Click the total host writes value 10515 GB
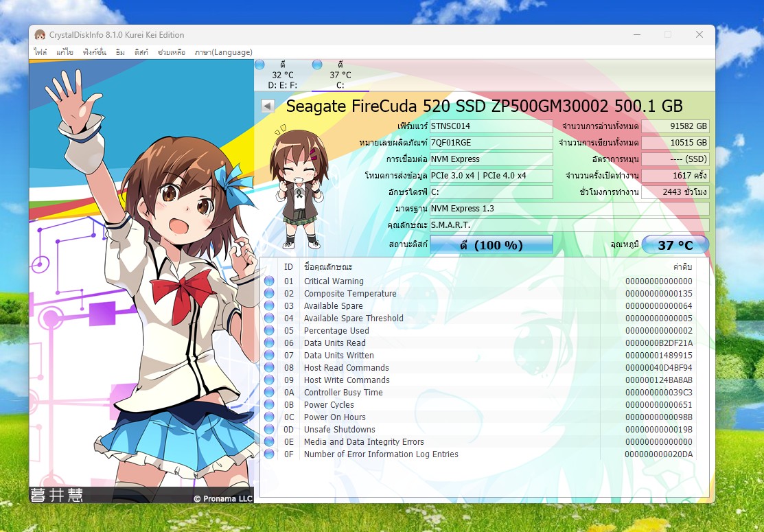Screen dimensions: 764x532 (x=675, y=143)
